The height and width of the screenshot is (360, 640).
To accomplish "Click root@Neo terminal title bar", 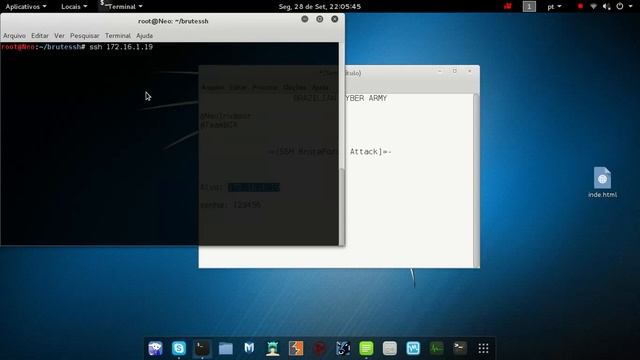I will pos(173,20).
